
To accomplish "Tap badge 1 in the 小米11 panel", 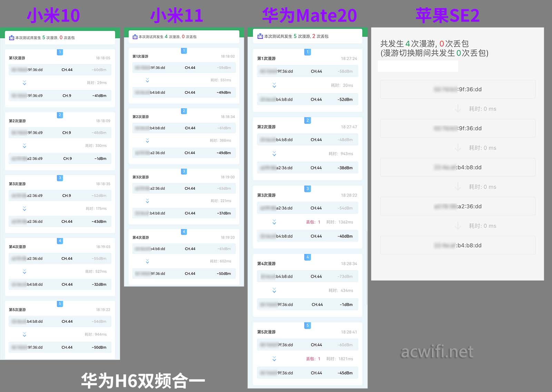I will pos(184,51).
